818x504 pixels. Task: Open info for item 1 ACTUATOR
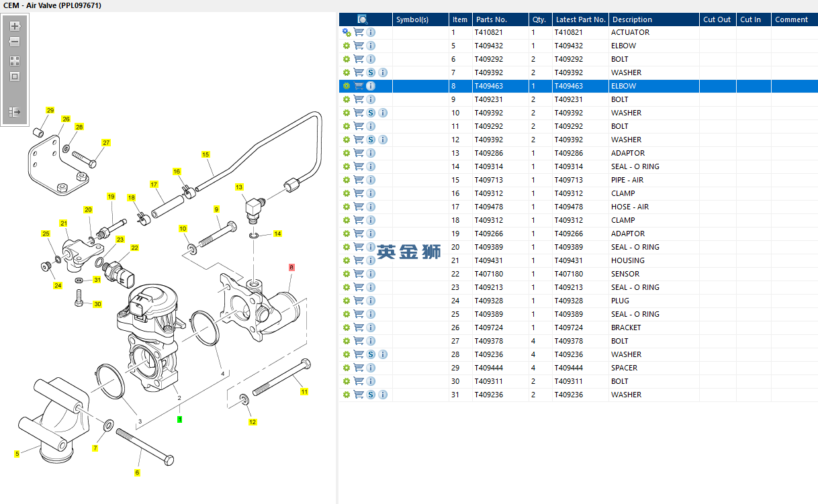[x=371, y=32]
